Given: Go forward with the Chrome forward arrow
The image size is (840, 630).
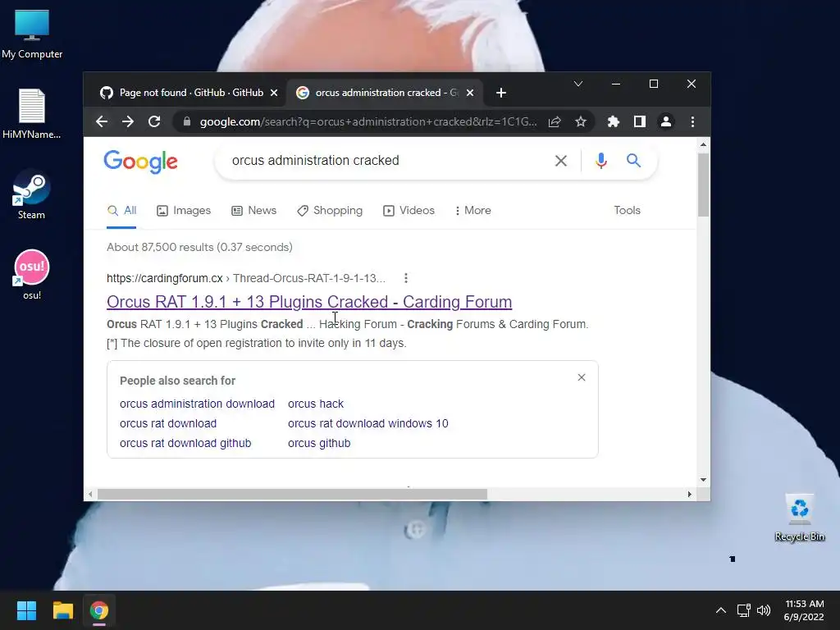Looking at the screenshot, I should click(x=127, y=121).
